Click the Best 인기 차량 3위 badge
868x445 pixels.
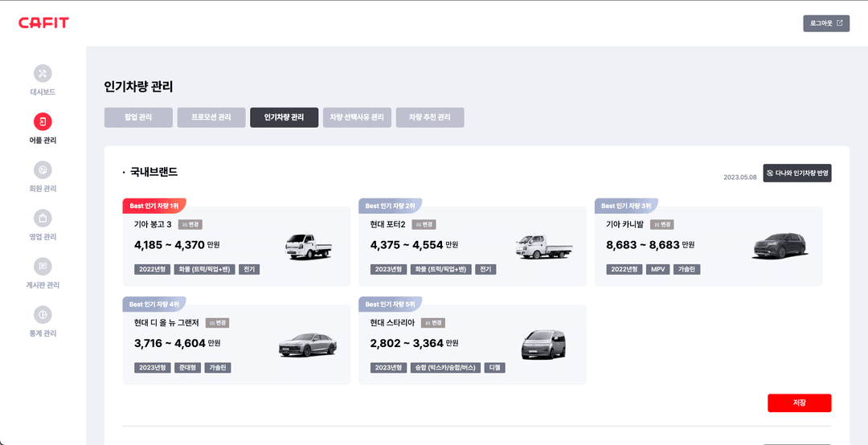tap(626, 206)
